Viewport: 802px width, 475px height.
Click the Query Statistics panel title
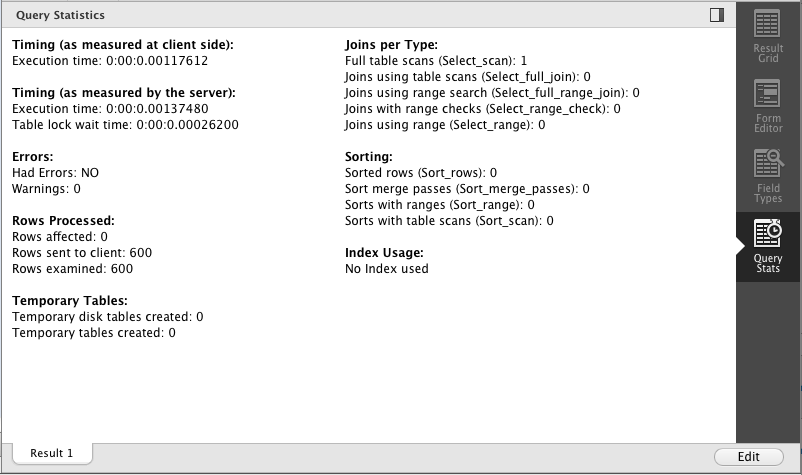click(x=60, y=15)
